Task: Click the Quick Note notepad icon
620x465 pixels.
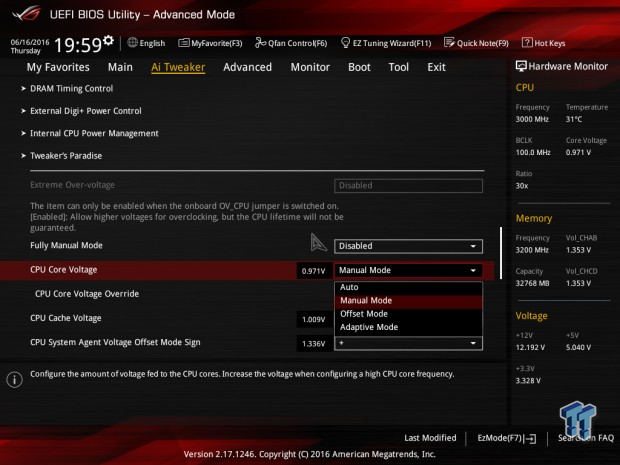Action: (449, 42)
